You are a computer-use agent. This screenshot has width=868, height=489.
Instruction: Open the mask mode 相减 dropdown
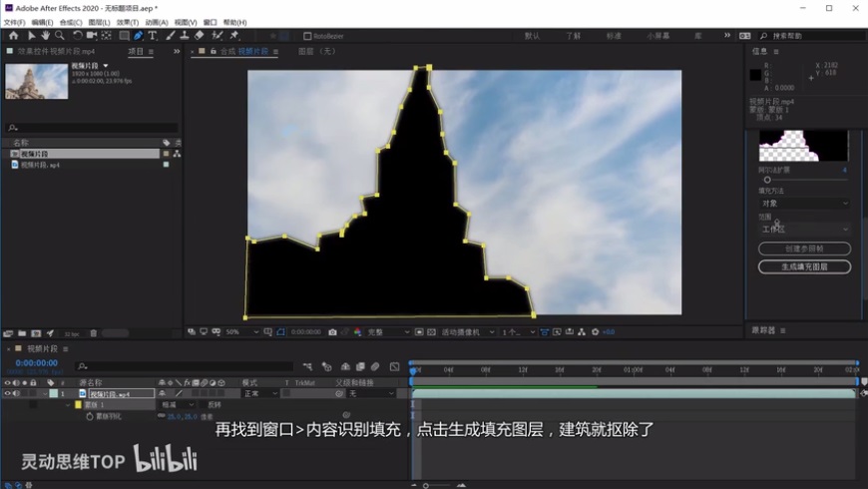coord(178,405)
